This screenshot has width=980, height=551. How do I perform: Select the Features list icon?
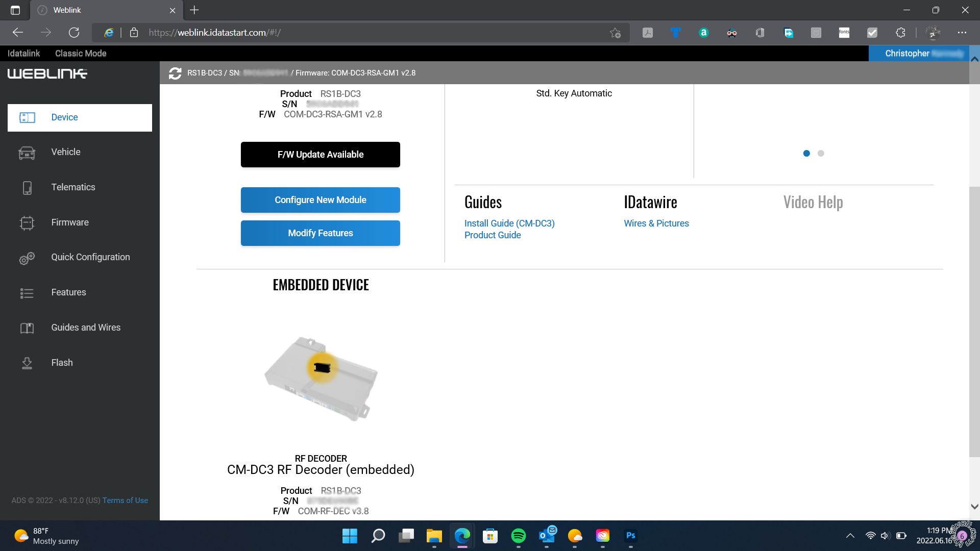click(27, 293)
